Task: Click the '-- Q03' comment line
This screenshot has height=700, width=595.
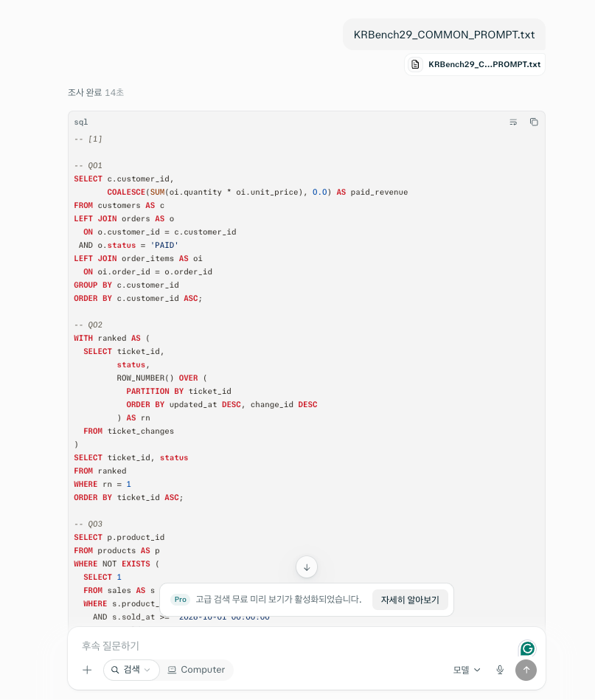Action: tap(88, 524)
